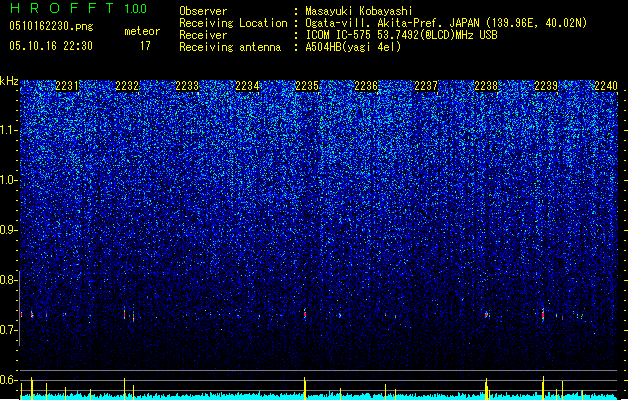The image size is (629, 400).
Task: Click the 2236 time marker
Action: [x=366, y=85]
